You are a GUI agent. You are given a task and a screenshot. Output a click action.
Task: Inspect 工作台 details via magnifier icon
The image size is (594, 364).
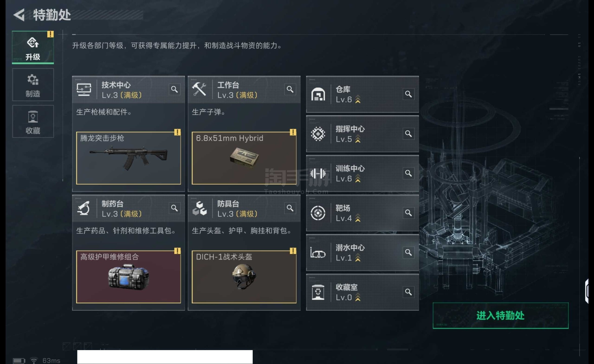click(x=290, y=89)
